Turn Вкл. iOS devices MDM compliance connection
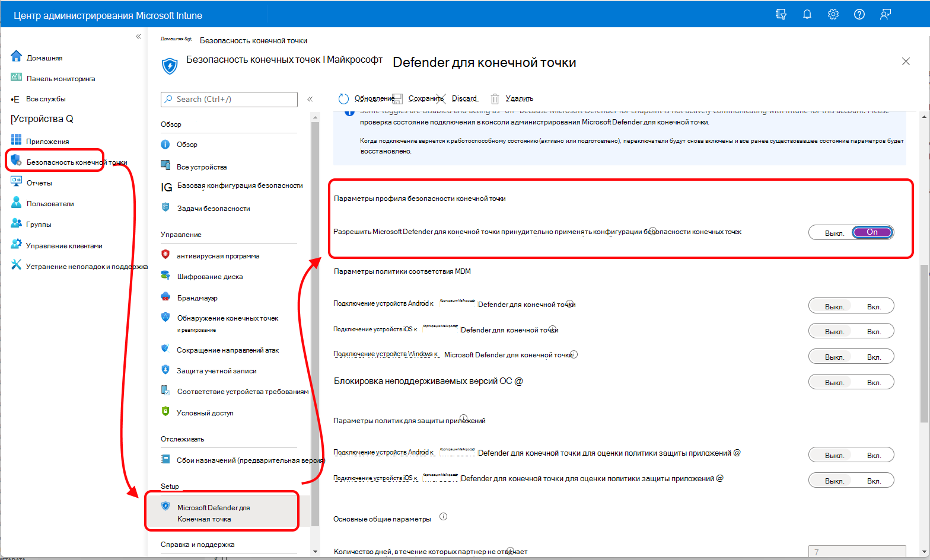The width and height of the screenshot is (930, 560). coord(873,331)
